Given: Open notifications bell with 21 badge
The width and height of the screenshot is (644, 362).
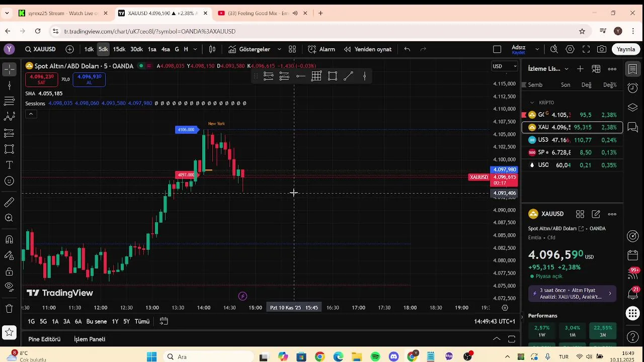Looking at the screenshot, I should pyautogui.click(x=633, y=294).
